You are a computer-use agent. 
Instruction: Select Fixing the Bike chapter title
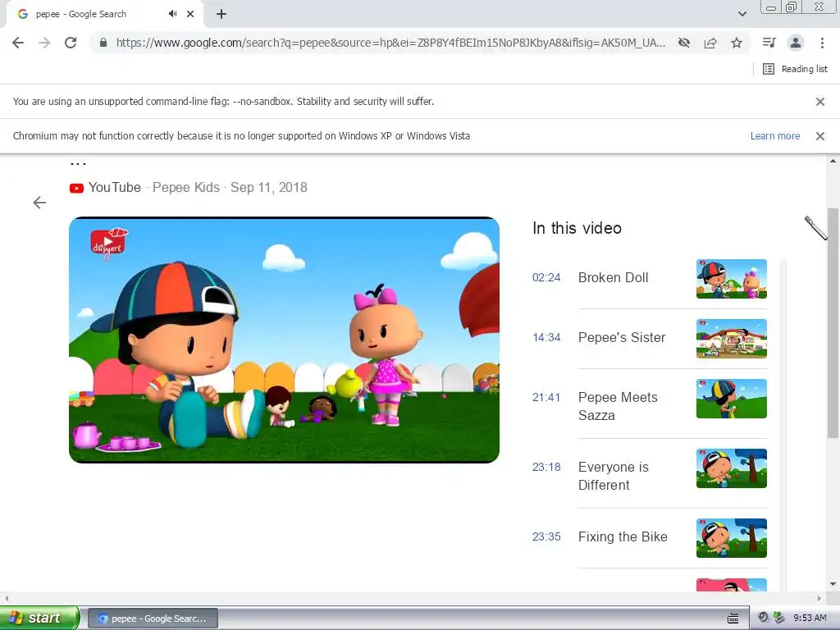pyautogui.click(x=623, y=536)
